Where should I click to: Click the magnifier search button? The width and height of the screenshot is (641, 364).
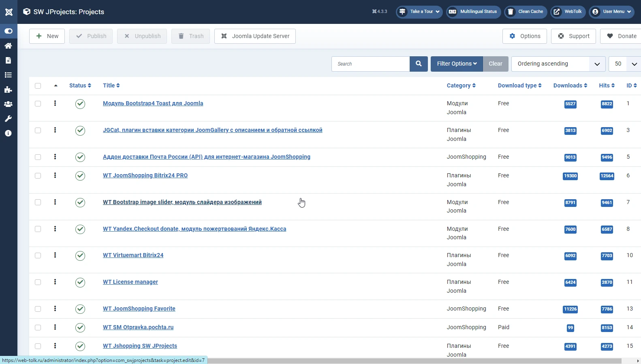(x=419, y=64)
